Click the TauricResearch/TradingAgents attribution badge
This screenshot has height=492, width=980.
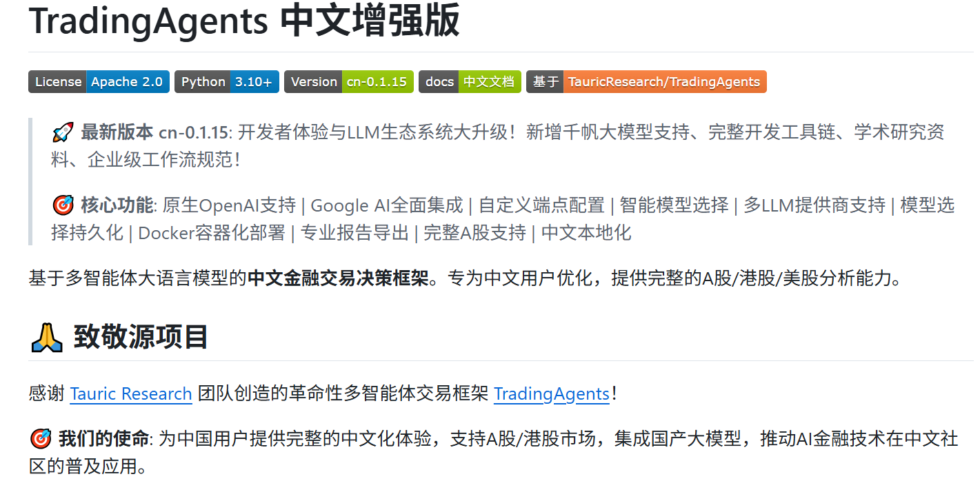[646, 81]
